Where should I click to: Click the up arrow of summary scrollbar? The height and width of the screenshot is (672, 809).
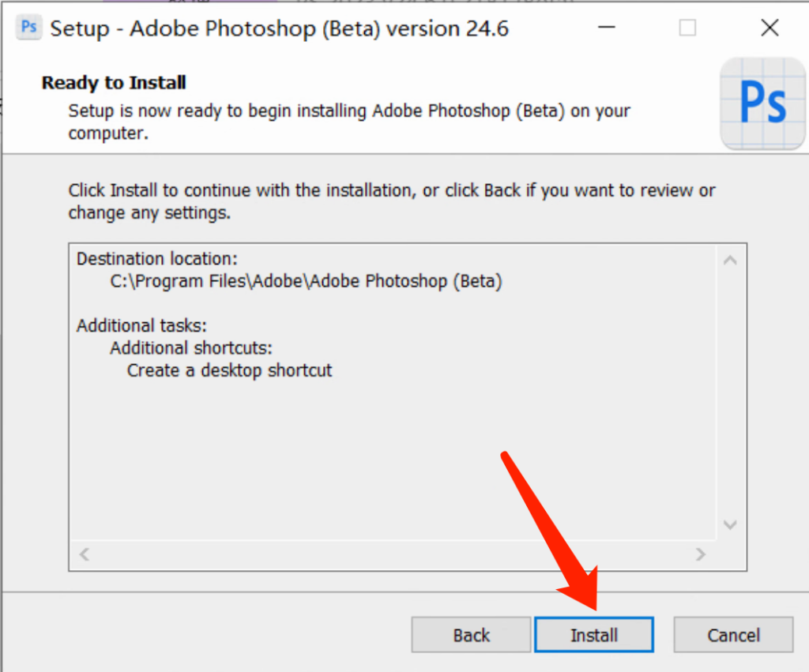tap(730, 260)
